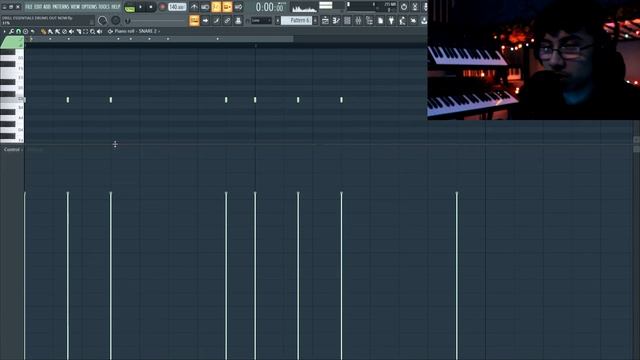
Task: Open the global snap dropdown
Action: point(261,20)
